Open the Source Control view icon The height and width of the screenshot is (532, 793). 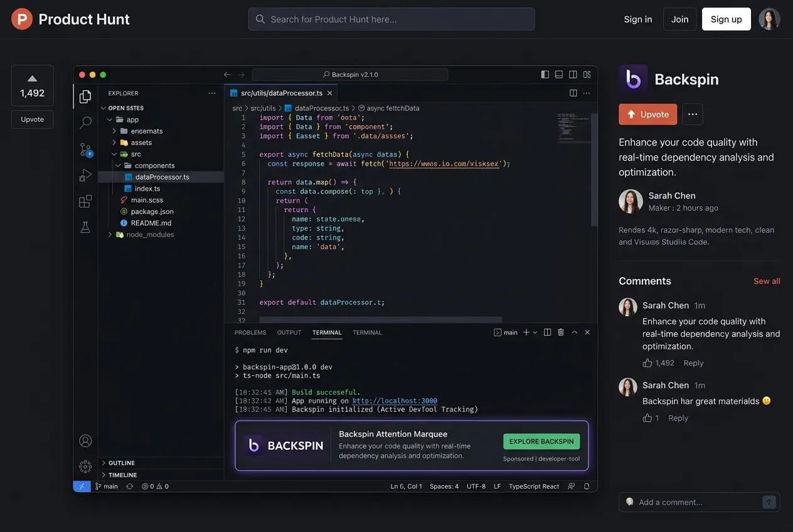click(85, 149)
